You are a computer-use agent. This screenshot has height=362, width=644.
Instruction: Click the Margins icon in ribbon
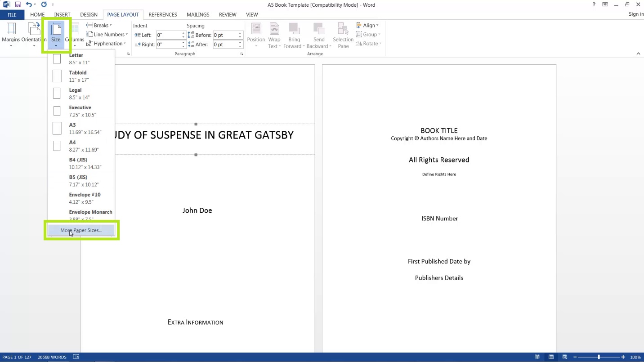point(11,29)
